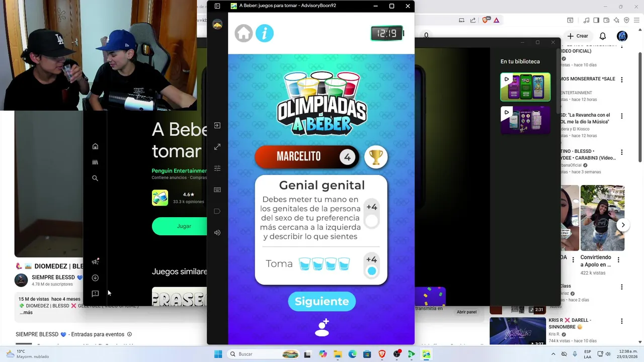Open File Explorer from taskbar
Image resolution: width=644 pixels, height=362 pixels.
[337, 354]
